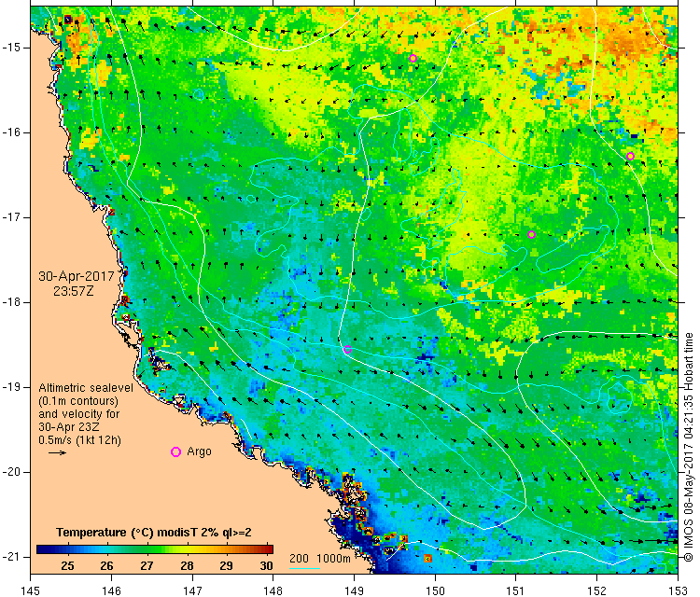Screen dimensions: 700x597
Task: Click the '30-Apr-2017' date label
Action: pos(77,276)
